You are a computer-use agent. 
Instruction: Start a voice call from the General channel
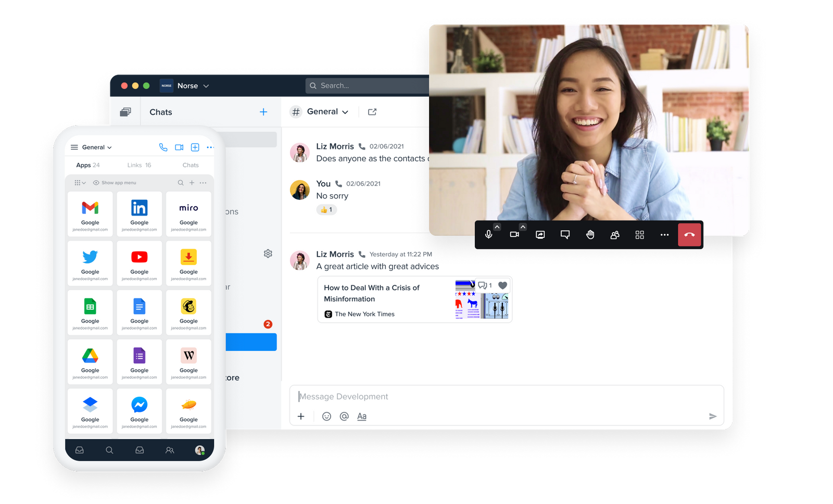(163, 147)
